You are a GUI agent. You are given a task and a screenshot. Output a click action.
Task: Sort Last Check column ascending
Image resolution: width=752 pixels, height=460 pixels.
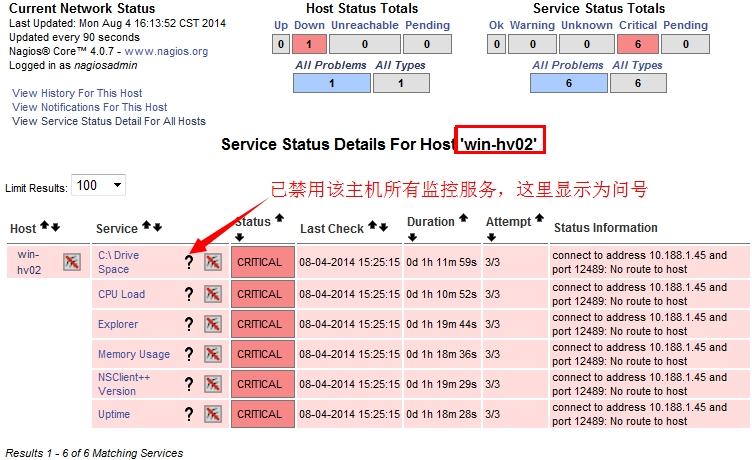(372, 224)
